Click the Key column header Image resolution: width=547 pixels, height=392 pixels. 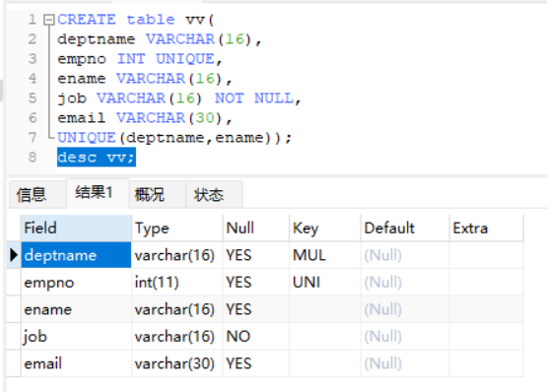tap(325, 229)
